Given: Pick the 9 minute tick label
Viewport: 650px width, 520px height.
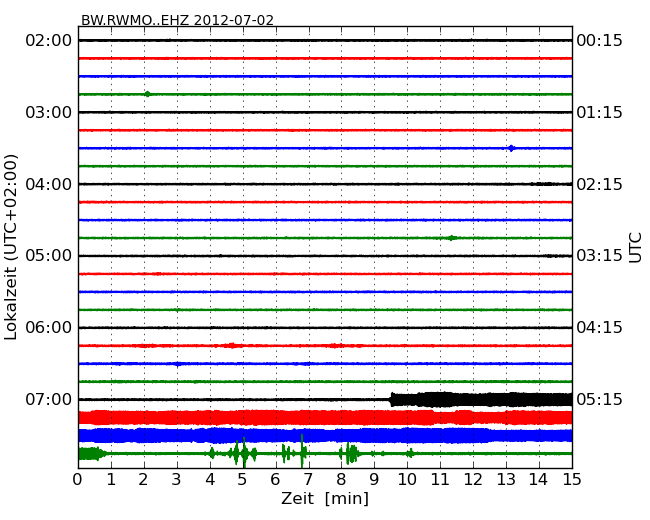Looking at the screenshot, I should 374,480.
